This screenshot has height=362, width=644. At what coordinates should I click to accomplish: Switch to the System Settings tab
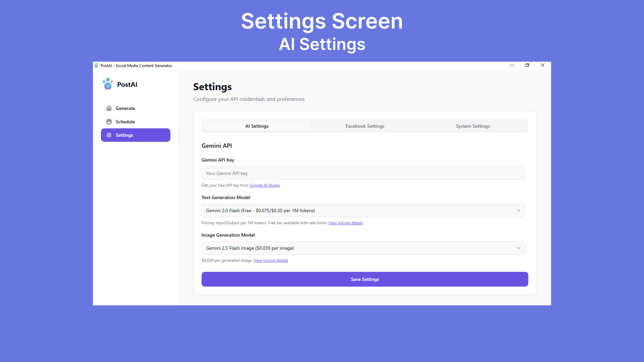(x=473, y=126)
